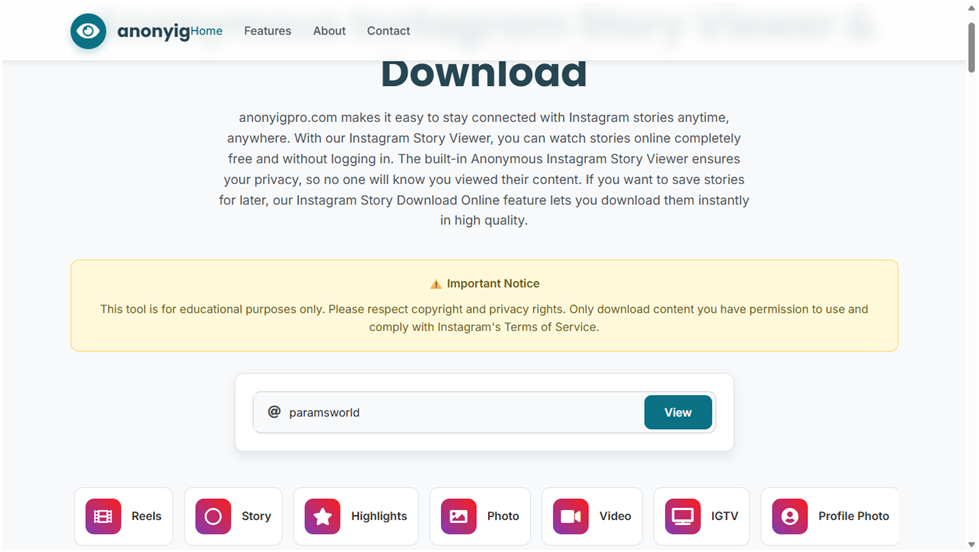
Task: Click the Important Notice heading
Action: [x=493, y=283]
